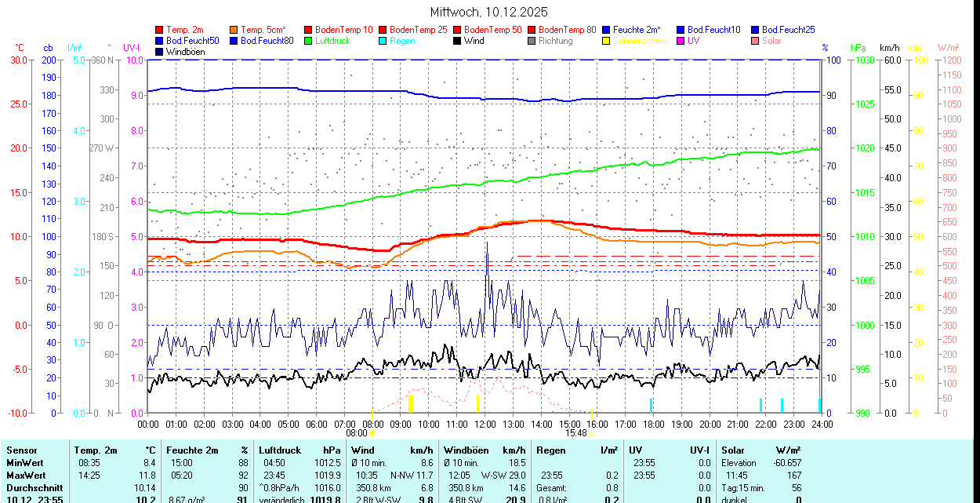
Task: Click the chart title Mittwoch, 10.12.2025
Action: click(x=489, y=12)
